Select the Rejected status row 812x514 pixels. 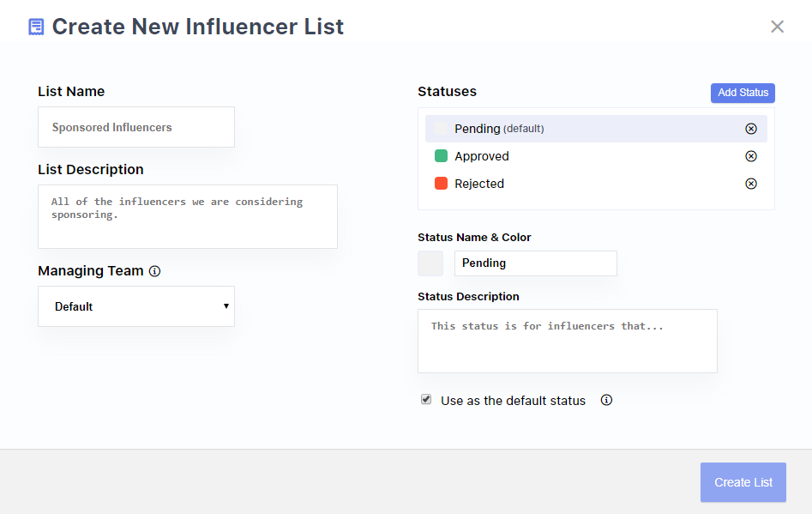pyautogui.click(x=596, y=184)
